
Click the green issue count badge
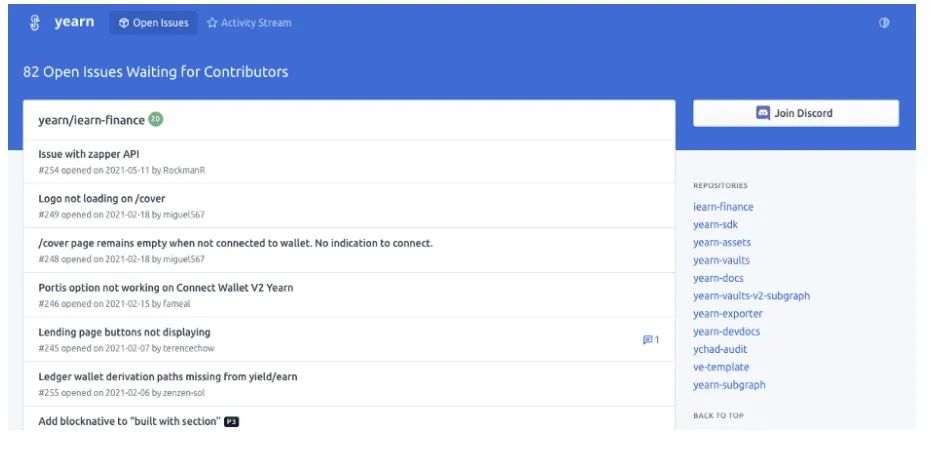155,120
